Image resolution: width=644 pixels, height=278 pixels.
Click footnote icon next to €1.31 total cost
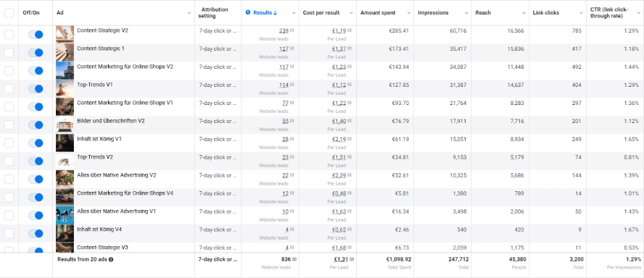(x=351, y=260)
